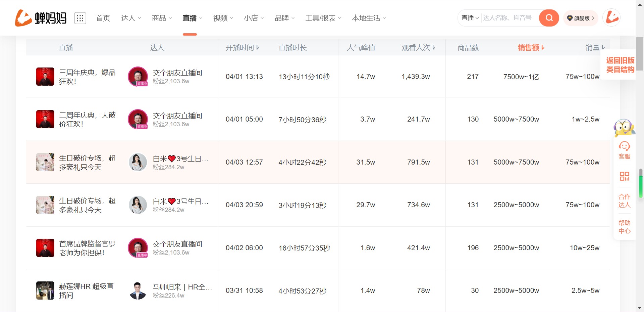Expand the 工具/报表 dropdown menu
The height and width of the screenshot is (312, 644).
(x=323, y=18)
